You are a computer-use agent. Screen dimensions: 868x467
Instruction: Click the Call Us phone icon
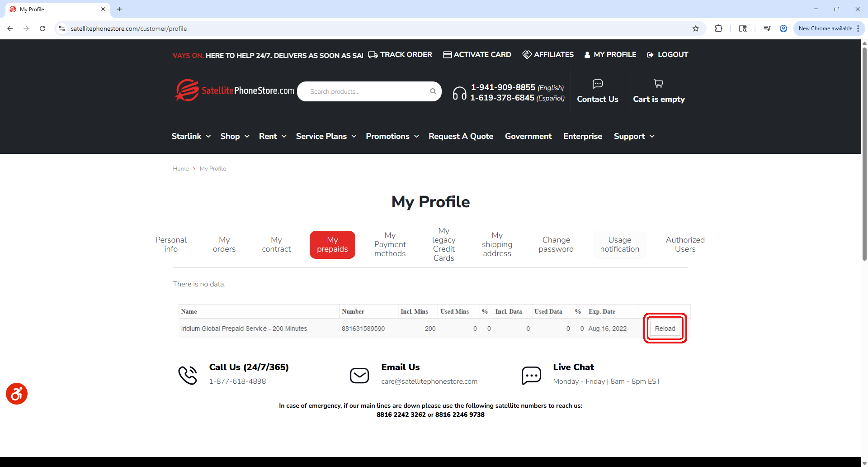(x=188, y=375)
